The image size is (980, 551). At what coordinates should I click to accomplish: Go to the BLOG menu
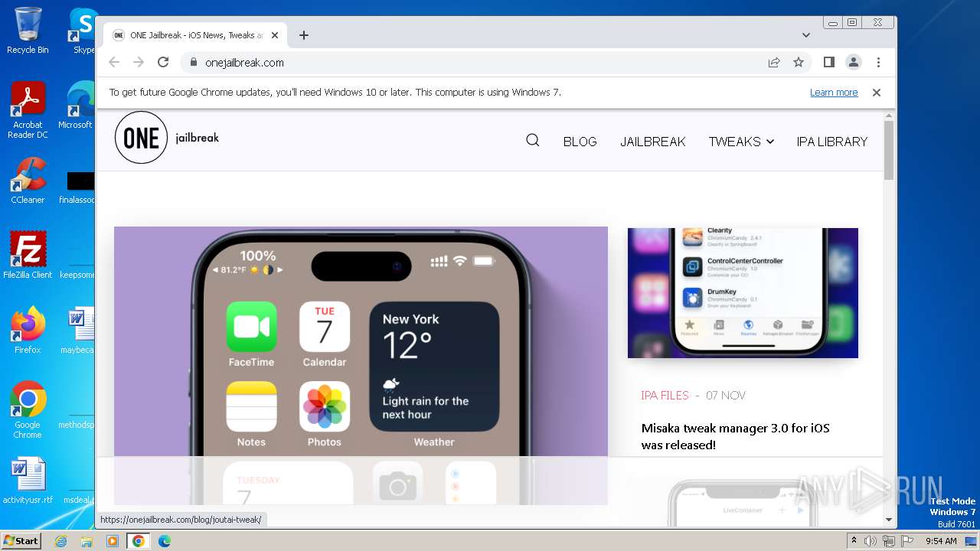pos(580,142)
